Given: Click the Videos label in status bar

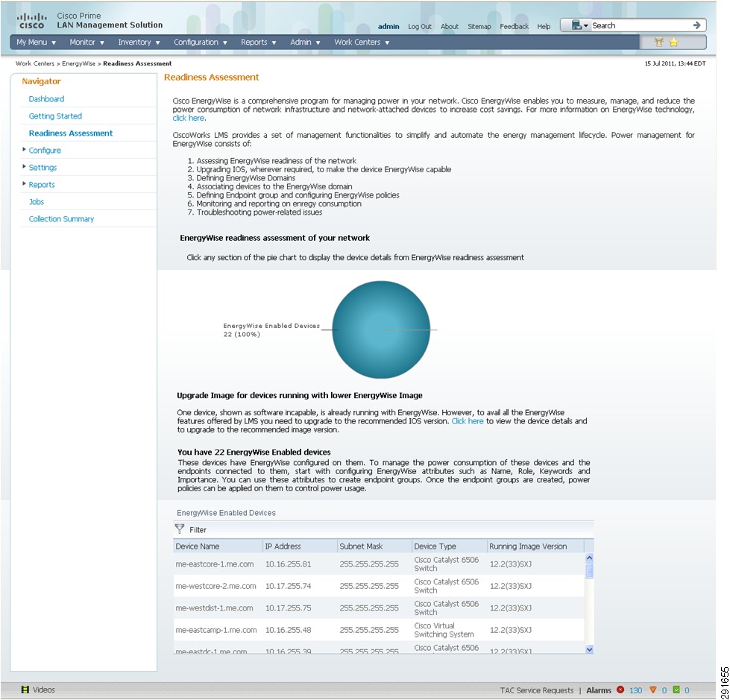Looking at the screenshot, I should 44,690.
